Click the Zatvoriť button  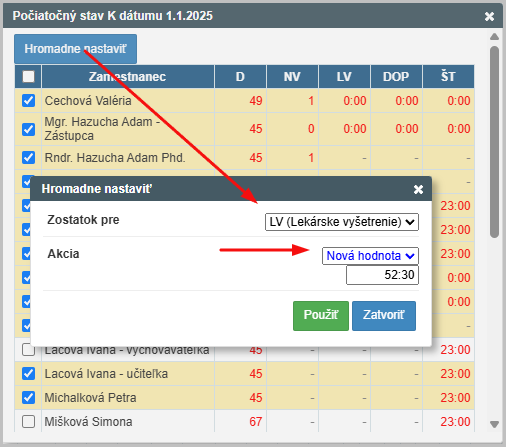click(x=384, y=316)
